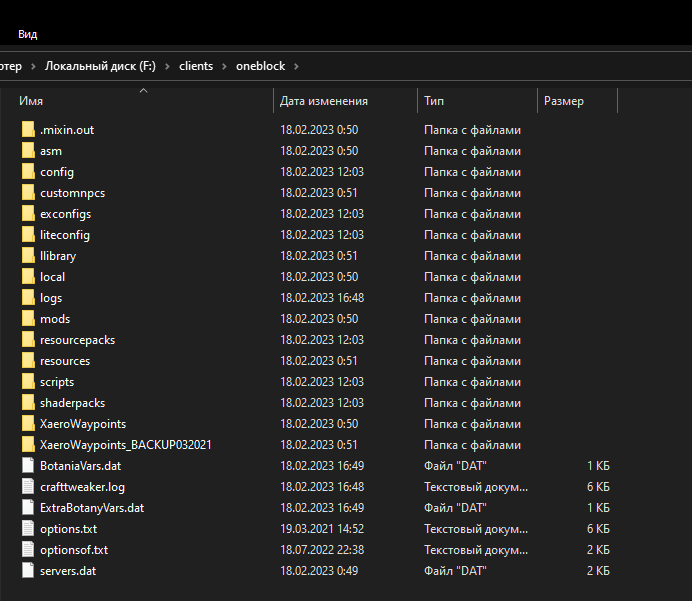
Task: Select the shaderpacks folder icon
Action: [28, 402]
